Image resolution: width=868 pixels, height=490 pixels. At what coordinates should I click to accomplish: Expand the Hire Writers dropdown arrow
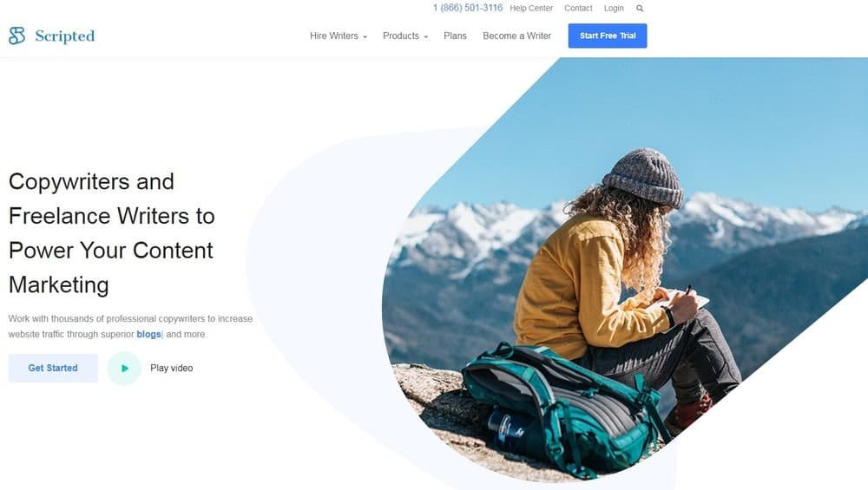click(x=365, y=36)
